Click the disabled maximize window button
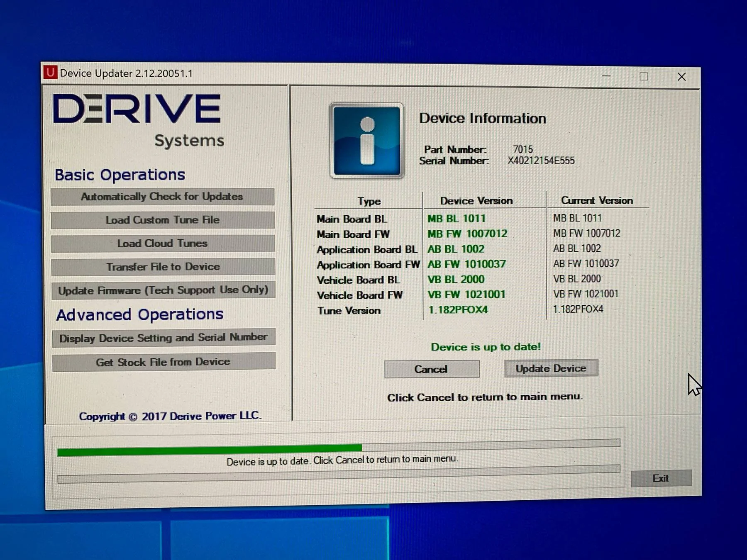 pos(644,76)
